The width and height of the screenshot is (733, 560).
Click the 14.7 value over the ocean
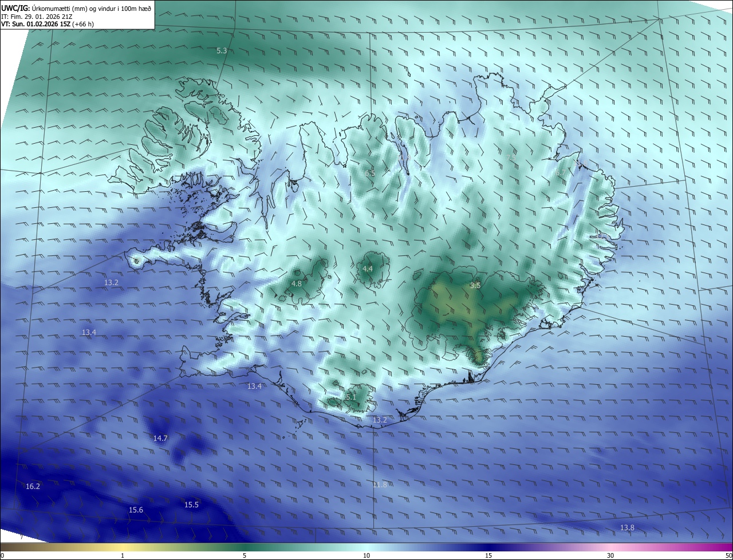click(160, 438)
